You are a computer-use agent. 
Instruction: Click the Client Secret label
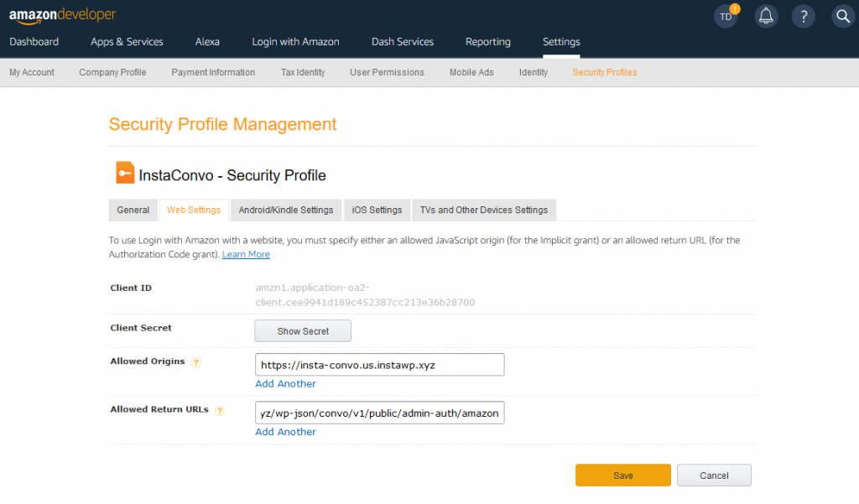141,328
